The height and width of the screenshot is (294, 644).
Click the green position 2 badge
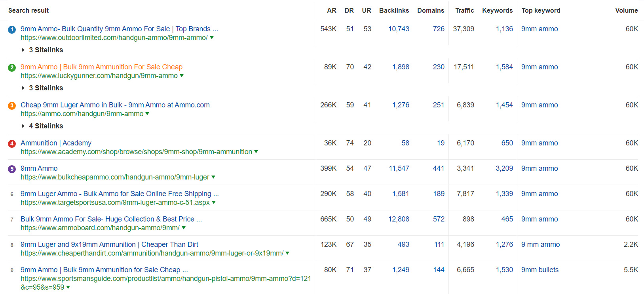click(x=12, y=67)
